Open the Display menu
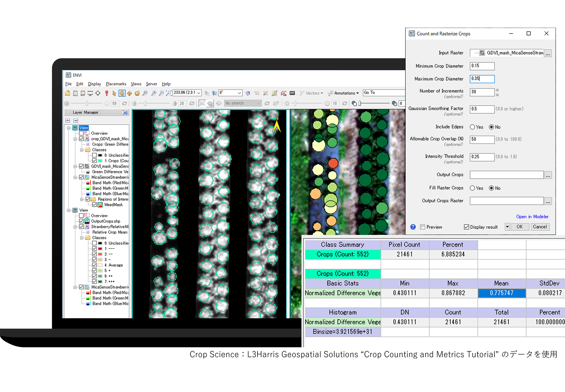This screenshot has height=392, width=565. click(x=94, y=84)
